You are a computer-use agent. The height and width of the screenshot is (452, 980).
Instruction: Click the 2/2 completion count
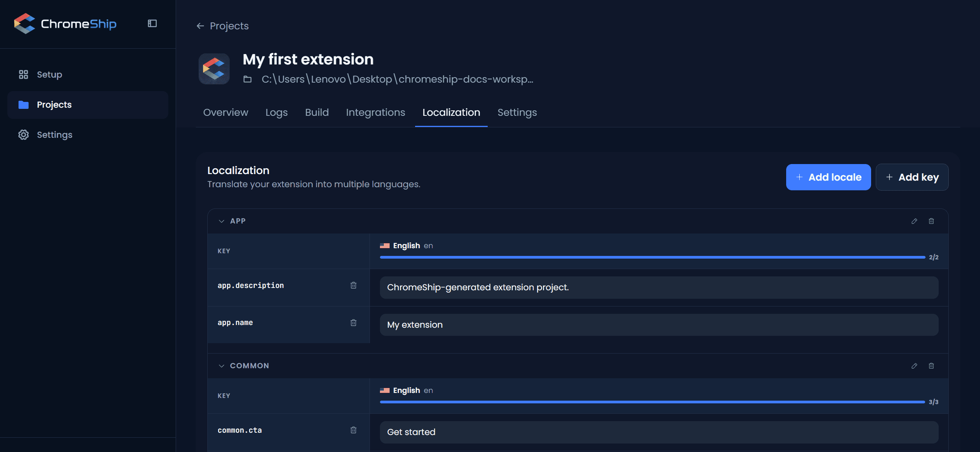(x=934, y=257)
